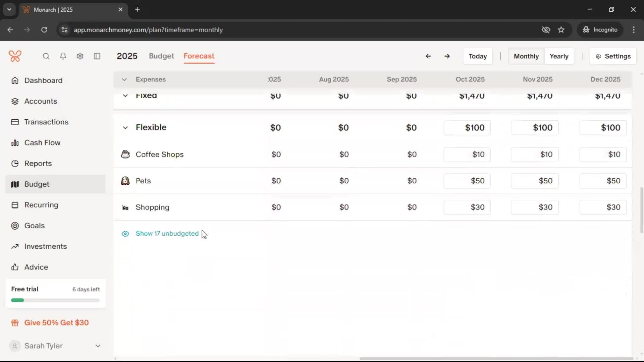This screenshot has height=362, width=644.
Task: Click the Free trial progress bar
Action: tap(55, 300)
